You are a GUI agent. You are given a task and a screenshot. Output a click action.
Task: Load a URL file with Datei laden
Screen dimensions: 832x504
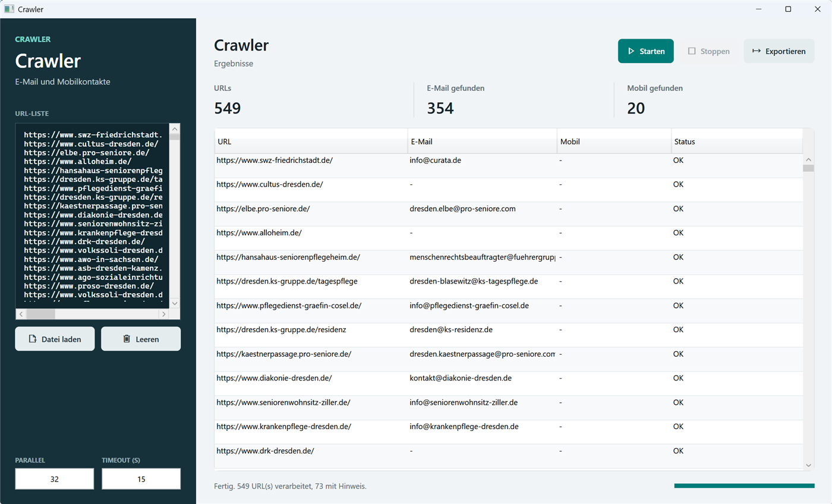click(x=55, y=339)
